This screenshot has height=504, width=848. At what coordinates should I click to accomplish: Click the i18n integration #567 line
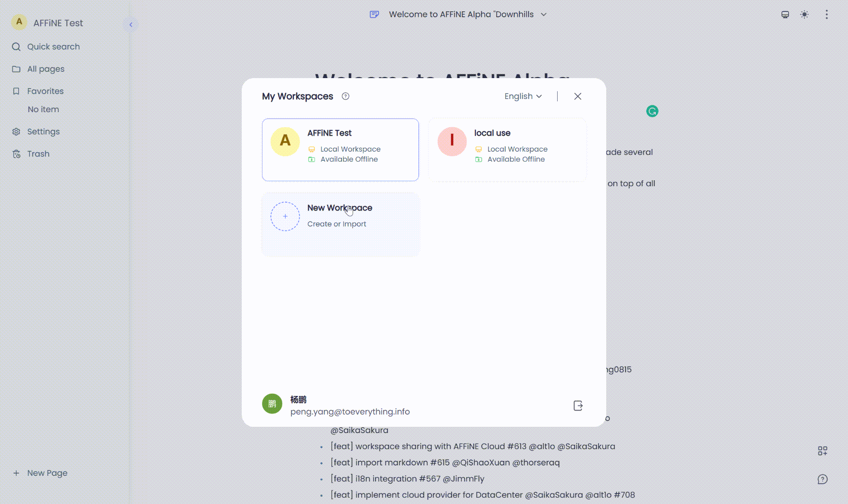[x=407, y=479]
